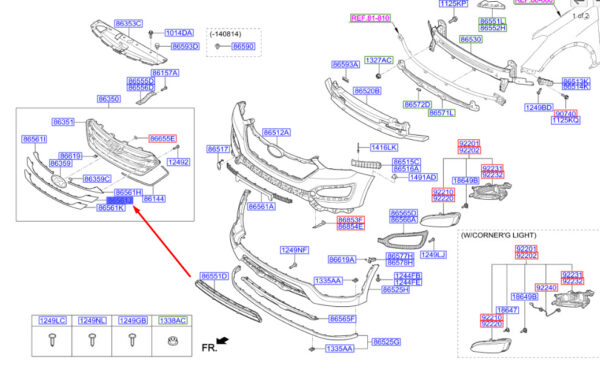Select part label 86551D

(214, 276)
